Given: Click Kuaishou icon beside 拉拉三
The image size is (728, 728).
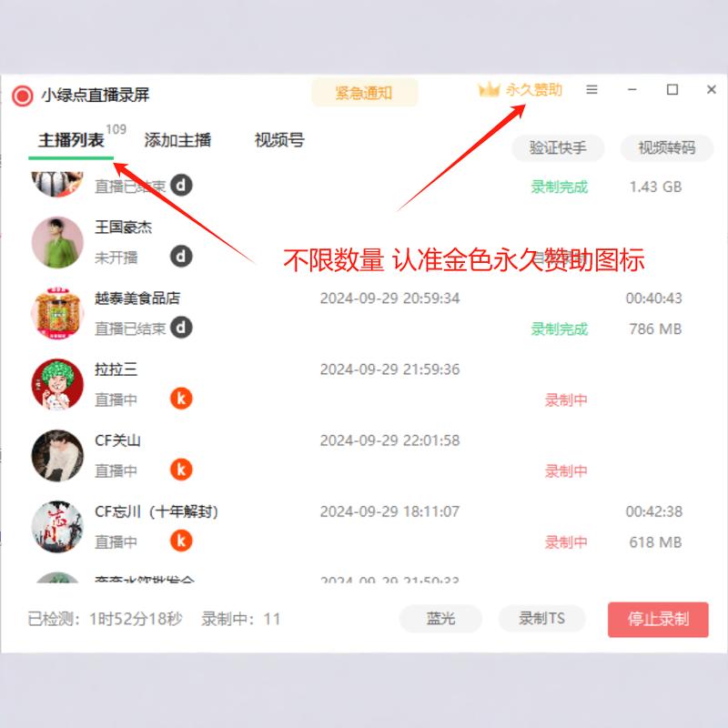Looking at the screenshot, I should tap(180, 398).
